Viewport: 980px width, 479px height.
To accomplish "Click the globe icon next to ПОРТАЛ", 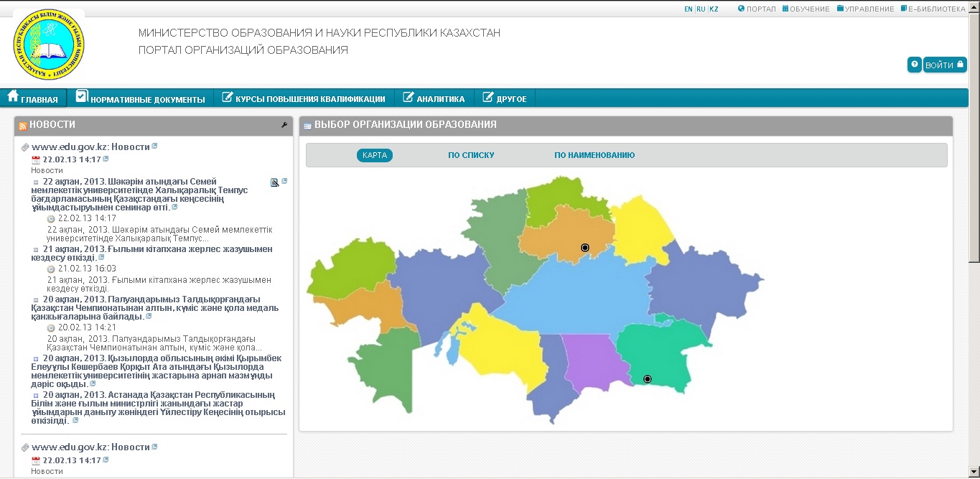I will click(740, 9).
